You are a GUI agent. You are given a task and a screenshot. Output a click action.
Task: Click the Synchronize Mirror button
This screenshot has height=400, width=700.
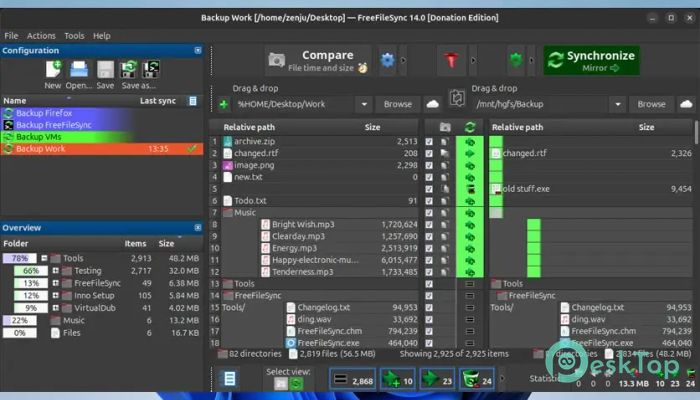(x=592, y=60)
